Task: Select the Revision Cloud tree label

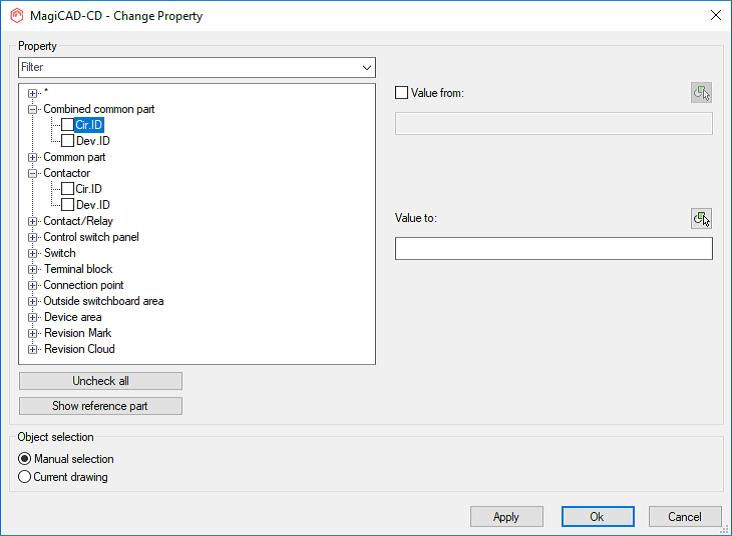Action: coord(79,349)
